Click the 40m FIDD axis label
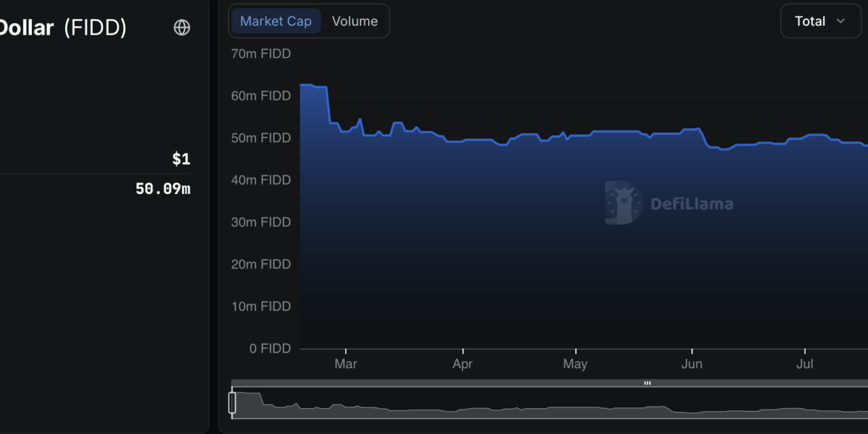The width and height of the screenshot is (868, 434). coord(261,180)
